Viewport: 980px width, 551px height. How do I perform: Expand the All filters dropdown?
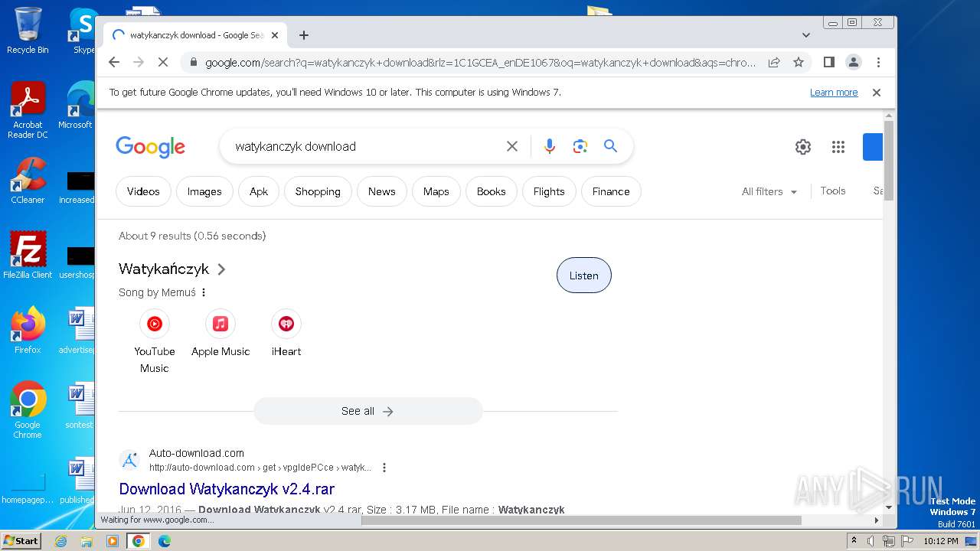tap(769, 191)
